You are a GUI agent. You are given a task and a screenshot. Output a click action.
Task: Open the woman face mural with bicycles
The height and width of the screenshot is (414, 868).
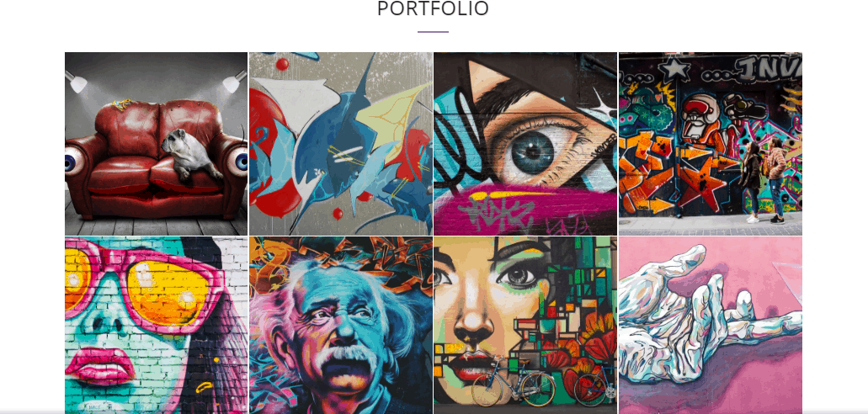[525, 326]
